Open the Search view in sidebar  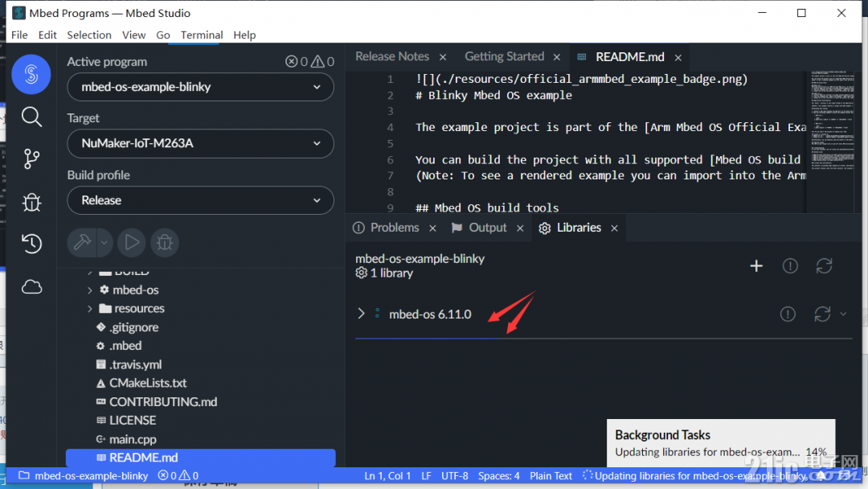click(31, 117)
